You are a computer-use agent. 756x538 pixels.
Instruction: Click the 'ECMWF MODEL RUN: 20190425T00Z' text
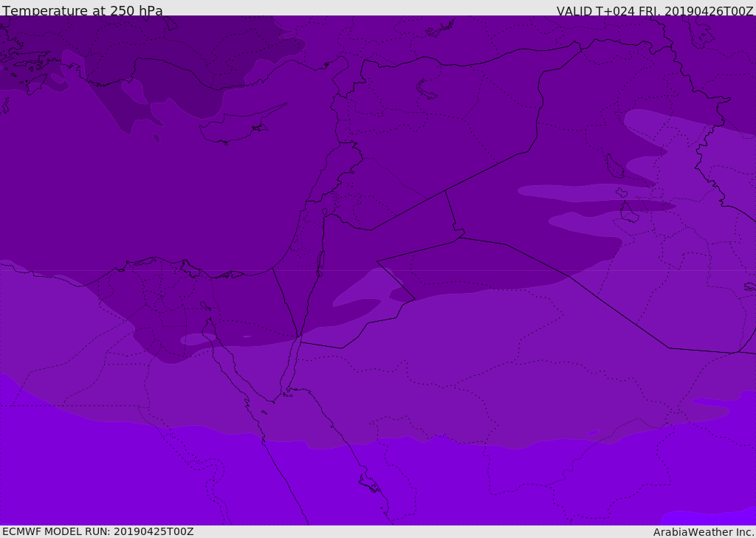98,531
